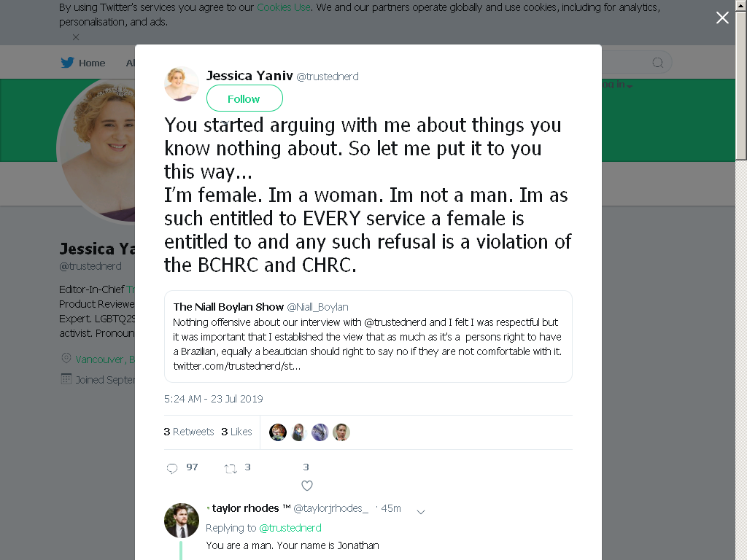View the 3 Retweets list
This screenshot has height=560, width=747.
click(x=189, y=432)
